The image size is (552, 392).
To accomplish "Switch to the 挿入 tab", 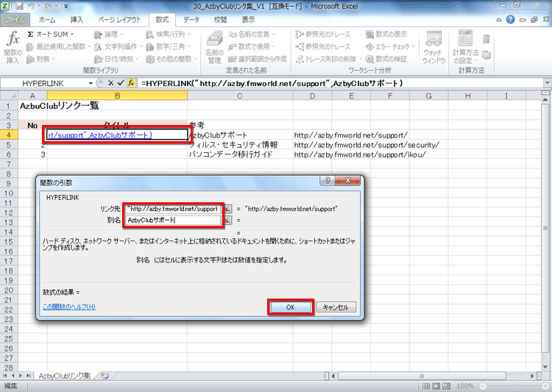I will point(77,20).
